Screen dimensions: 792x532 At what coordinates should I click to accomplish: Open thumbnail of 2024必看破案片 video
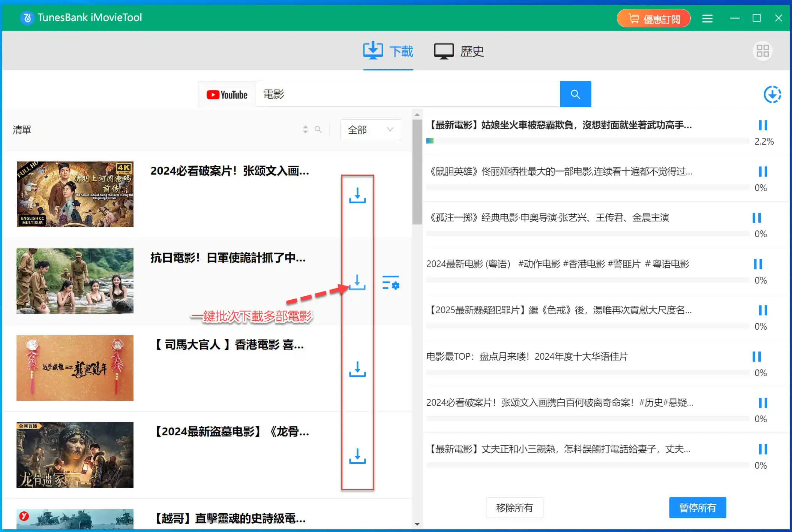tap(75, 194)
